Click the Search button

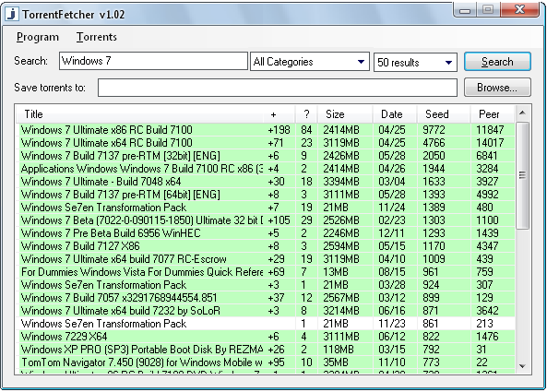[x=497, y=62]
